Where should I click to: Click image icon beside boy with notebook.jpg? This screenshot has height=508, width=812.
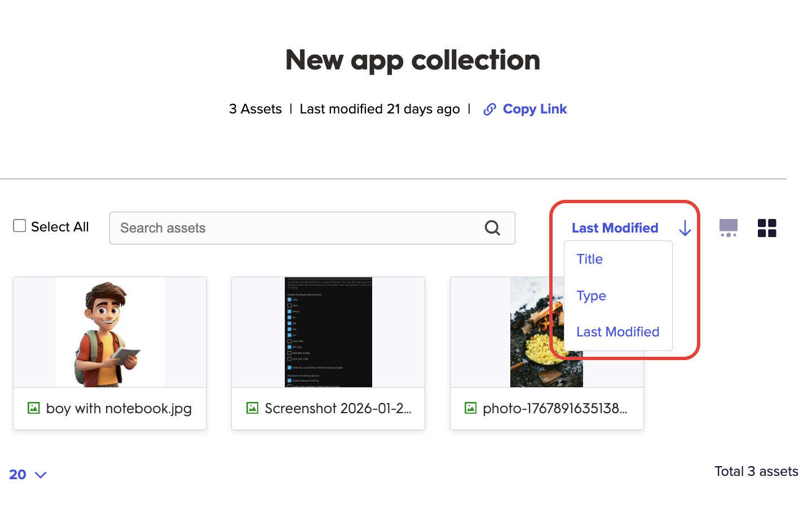click(x=34, y=408)
